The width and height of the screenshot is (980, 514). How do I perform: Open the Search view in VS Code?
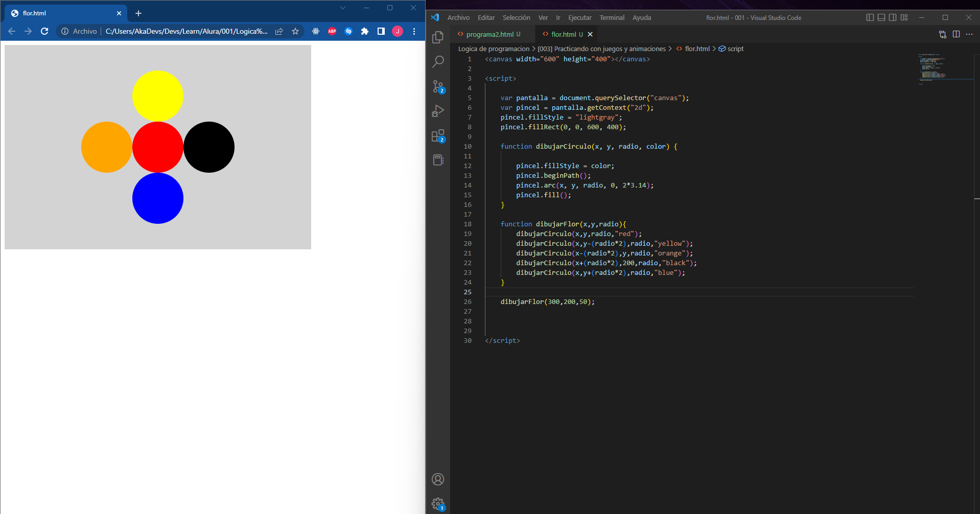[x=438, y=62]
